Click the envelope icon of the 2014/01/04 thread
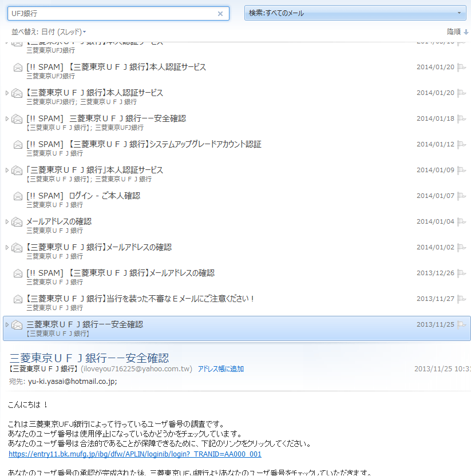Image resolution: width=471 pixels, height=476 pixels. point(17,222)
